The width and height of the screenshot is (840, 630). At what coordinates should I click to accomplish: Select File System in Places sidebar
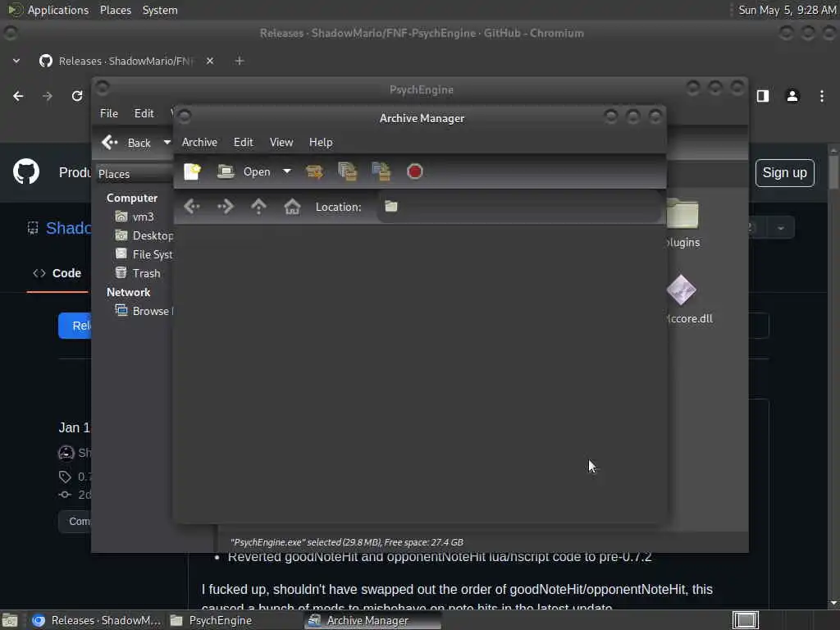coord(144,254)
